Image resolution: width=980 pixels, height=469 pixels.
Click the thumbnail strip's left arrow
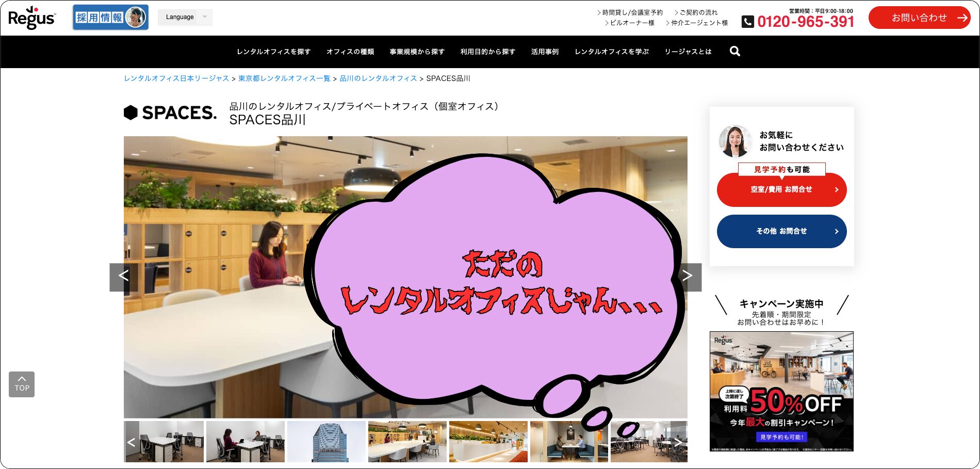(x=130, y=442)
